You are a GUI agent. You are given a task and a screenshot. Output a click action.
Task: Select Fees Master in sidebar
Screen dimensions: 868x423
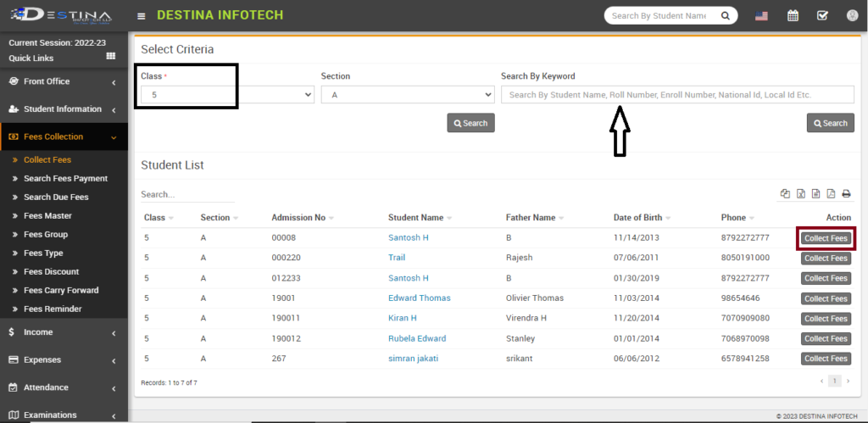point(47,216)
